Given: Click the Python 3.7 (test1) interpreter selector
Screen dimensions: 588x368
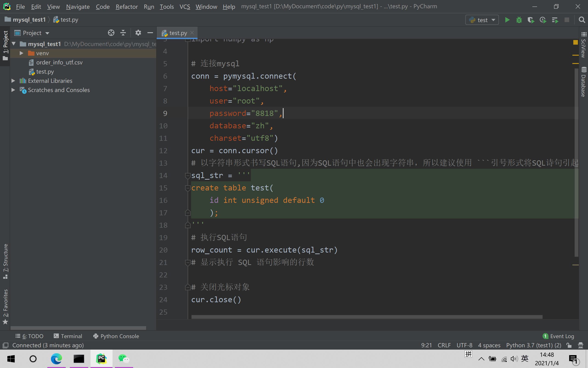Looking at the screenshot, I should tap(534, 345).
